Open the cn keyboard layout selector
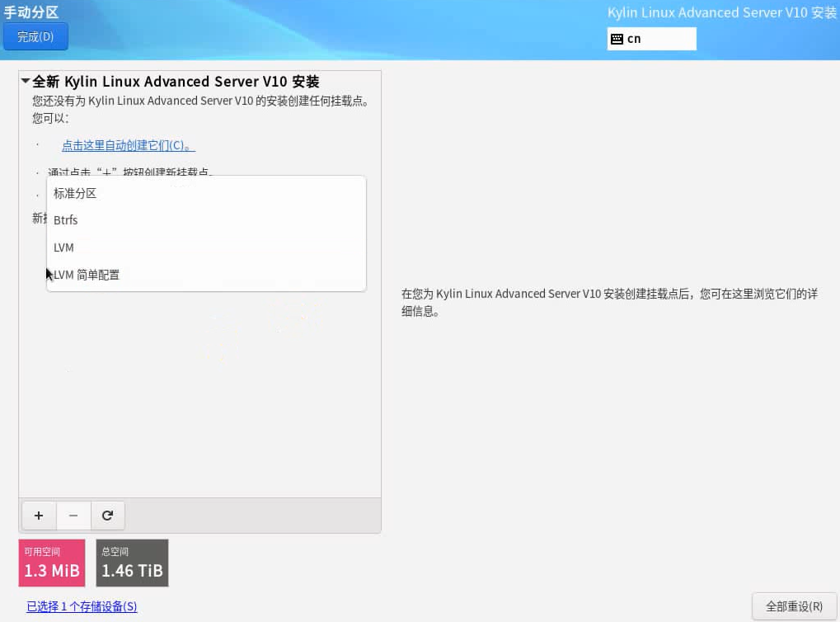Screen dimensions: 840x622 point(651,39)
